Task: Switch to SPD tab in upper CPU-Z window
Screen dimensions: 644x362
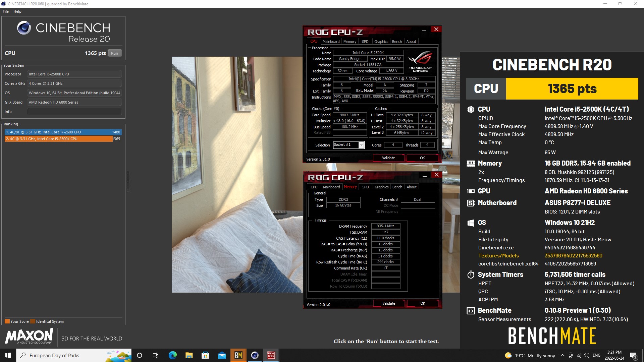Action: tap(365, 42)
